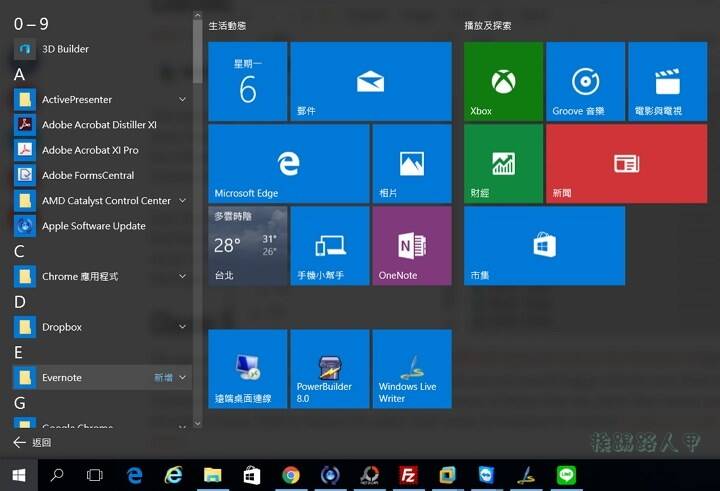Click the Windows Start button

pyautogui.click(x=19, y=475)
